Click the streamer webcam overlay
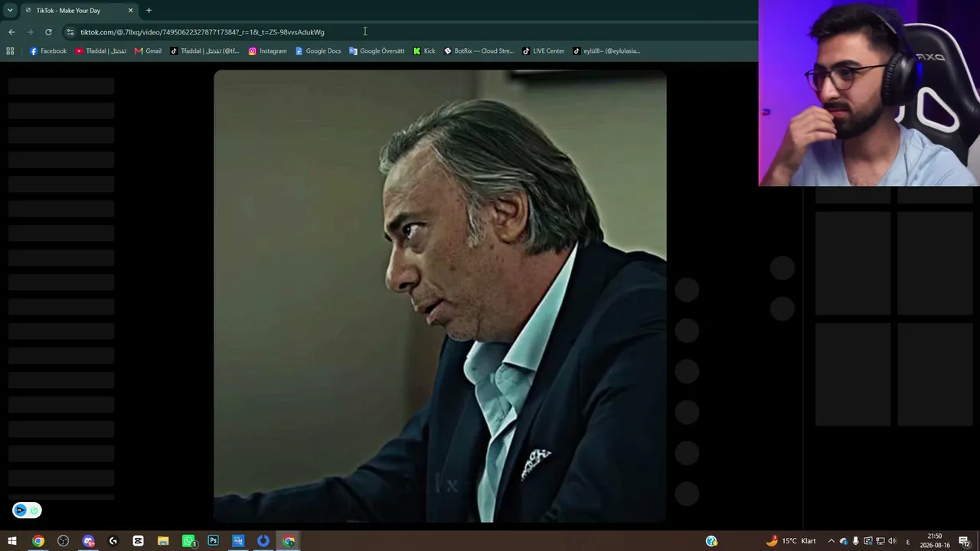 click(x=869, y=93)
